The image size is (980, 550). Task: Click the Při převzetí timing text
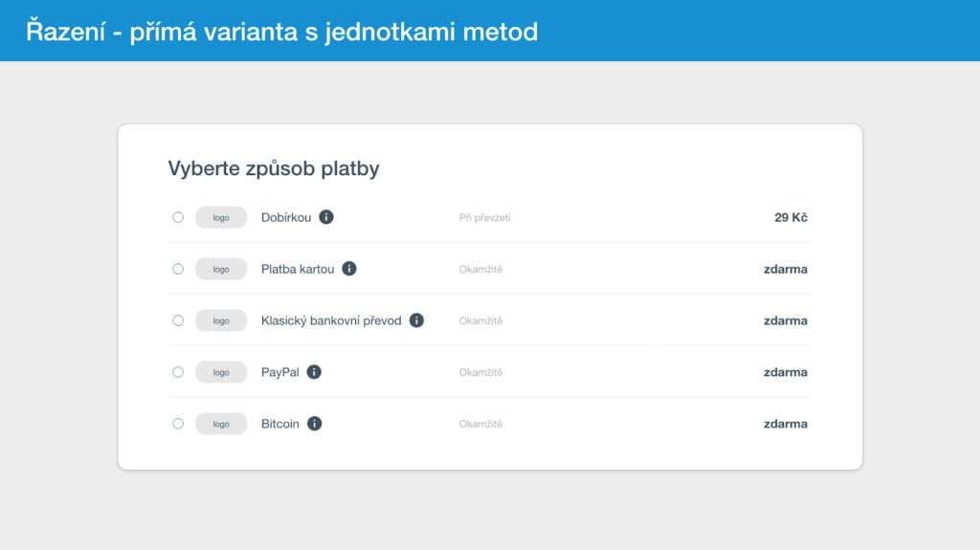click(485, 217)
